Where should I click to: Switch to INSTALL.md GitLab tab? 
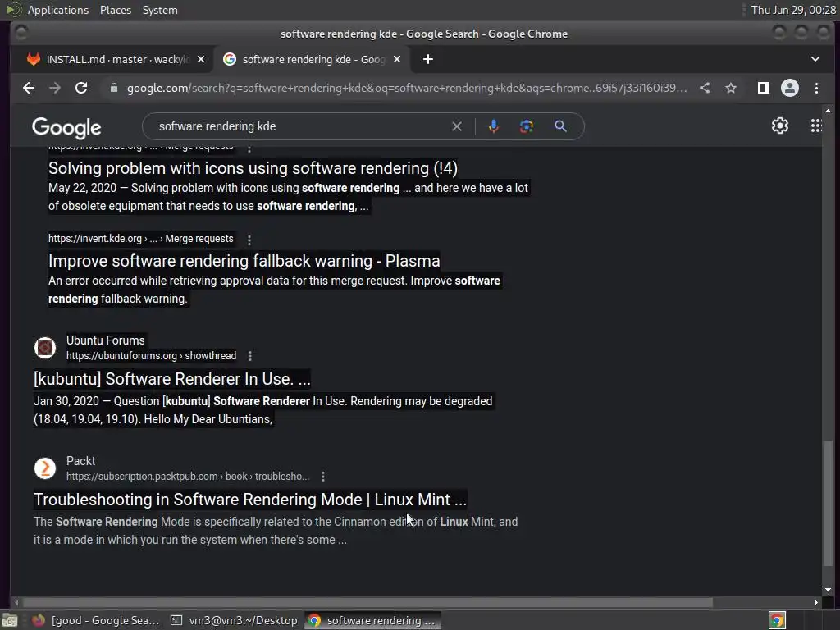(116, 59)
